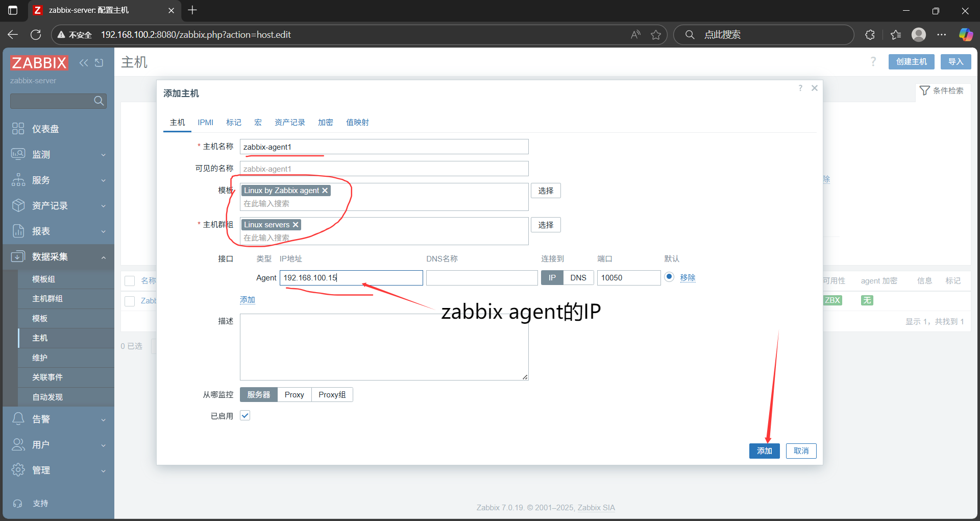Expand the 服务 menu chevron
This screenshot has height=521, width=980.
coord(104,180)
